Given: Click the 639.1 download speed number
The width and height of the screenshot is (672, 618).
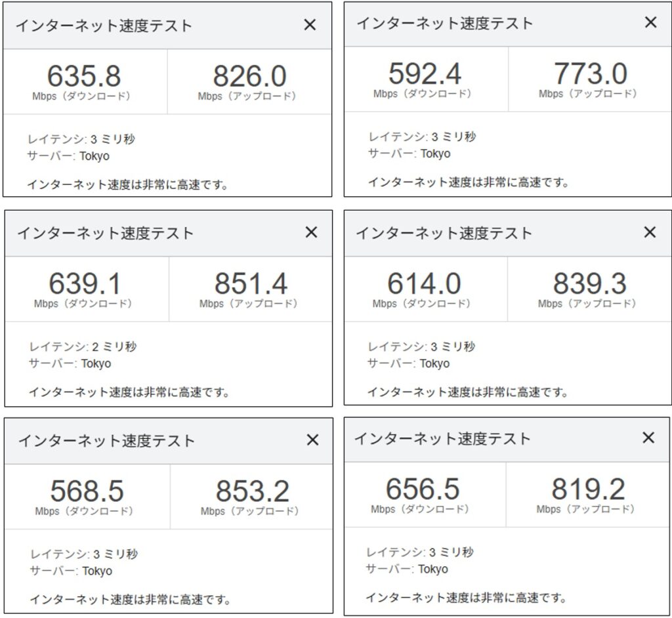Looking at the screenshot, I should pyautogui.click(x=85, y=284).
